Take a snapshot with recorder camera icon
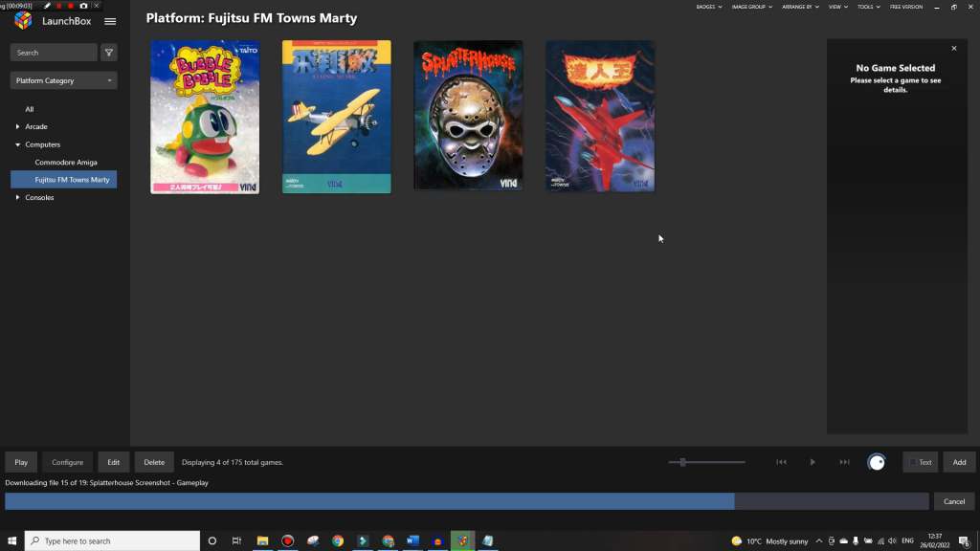 [84, 6]
